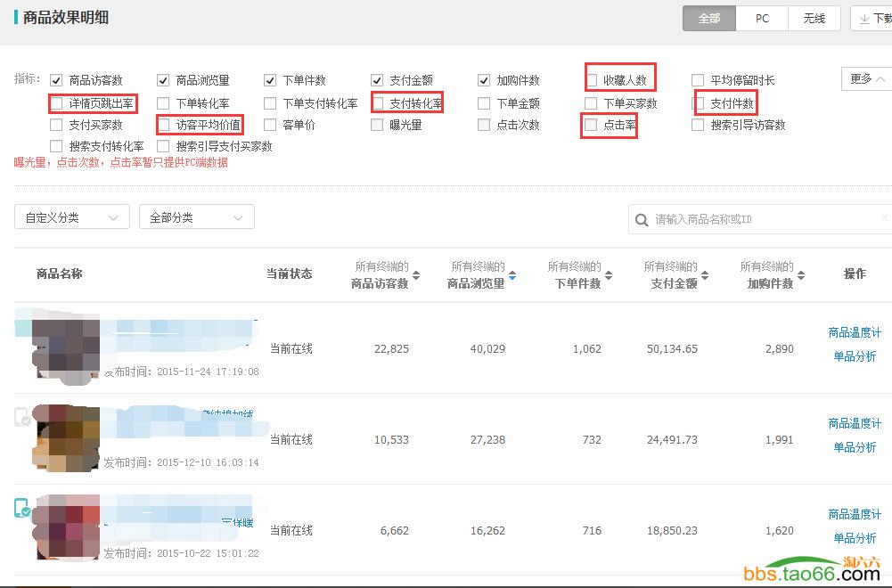
Task: Click the search magnifier icon
Action: tap(642, 219)
